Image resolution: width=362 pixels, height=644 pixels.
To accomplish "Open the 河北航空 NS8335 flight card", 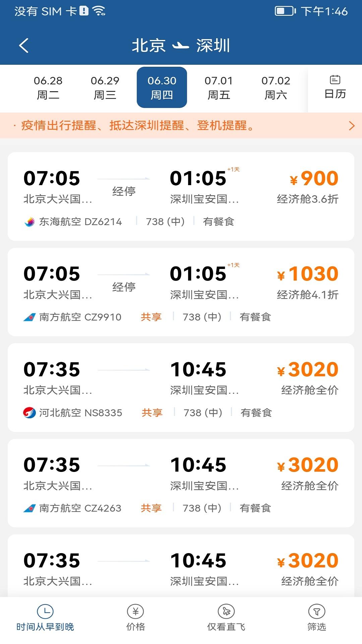I will coord(181,387).
